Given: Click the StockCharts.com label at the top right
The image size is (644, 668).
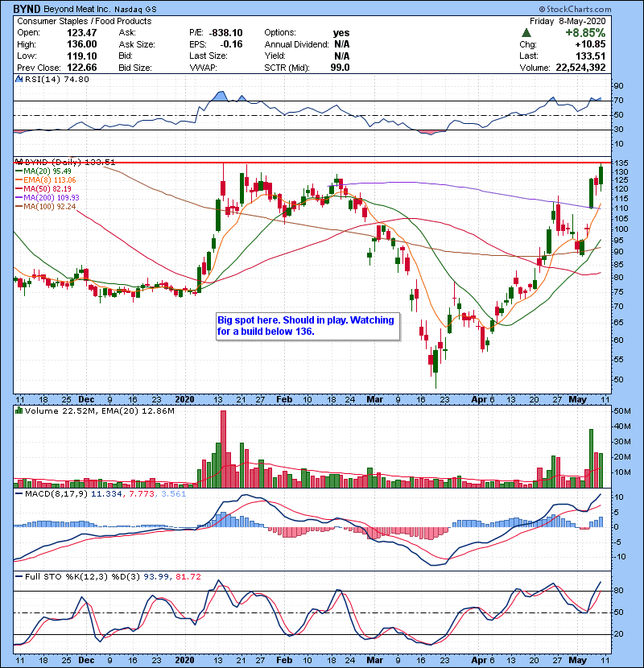Looking at the screenshot, I should tap(575, 9).
